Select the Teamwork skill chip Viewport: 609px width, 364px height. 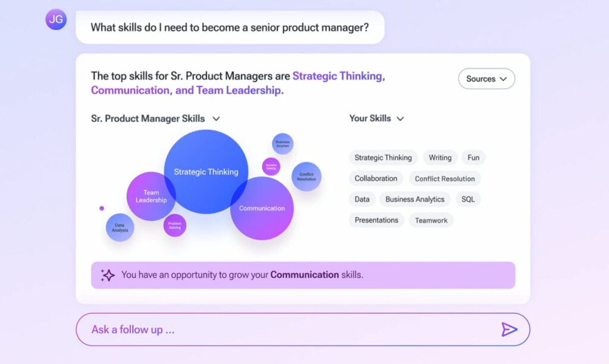[431, 220]
